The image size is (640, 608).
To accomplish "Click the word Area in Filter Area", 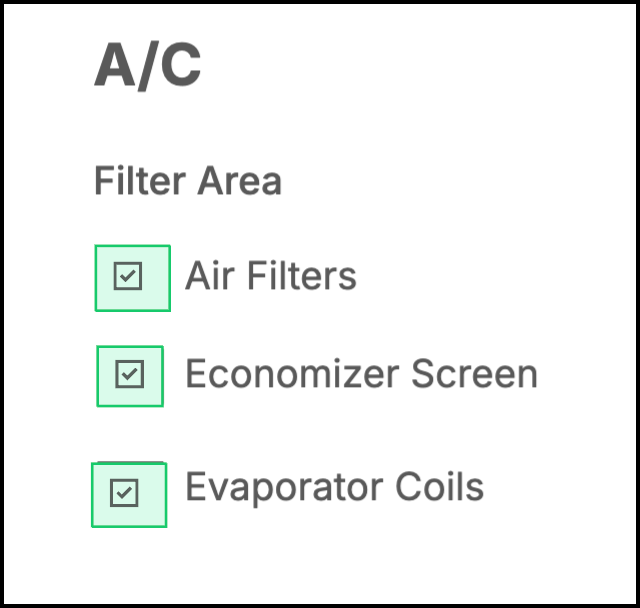I will pyautogui.click(x=240, y=181).
